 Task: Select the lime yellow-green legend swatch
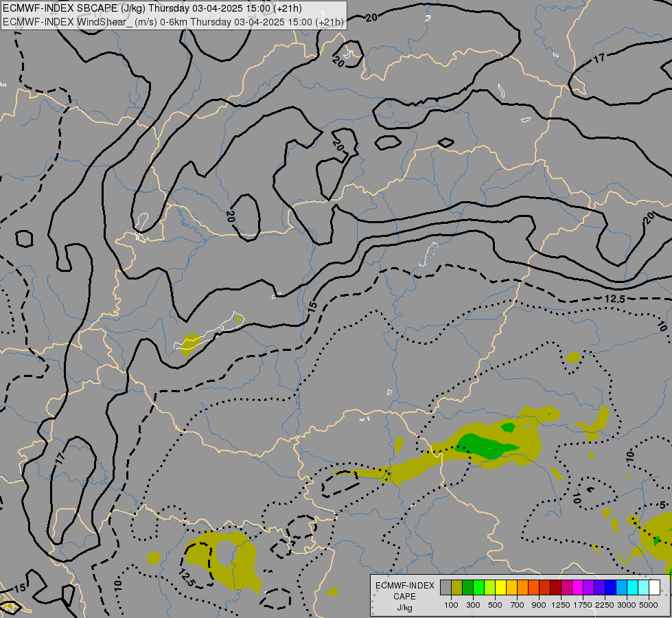[x=490, y=587]
